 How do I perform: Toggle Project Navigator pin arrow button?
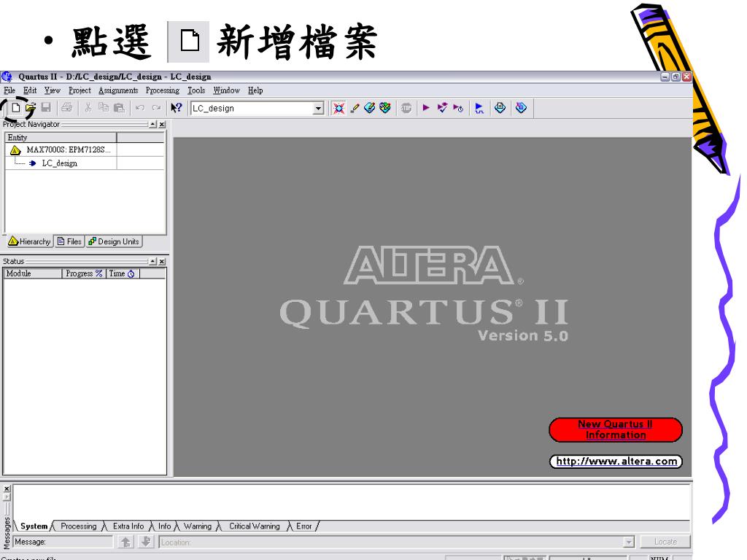(x=152, y=124)
